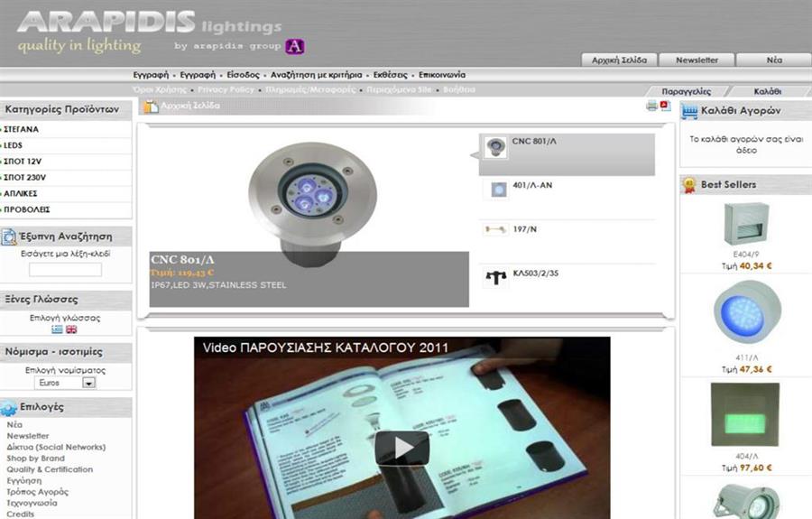
Task: Open Quality & Certification link
Action: [50, 469]
